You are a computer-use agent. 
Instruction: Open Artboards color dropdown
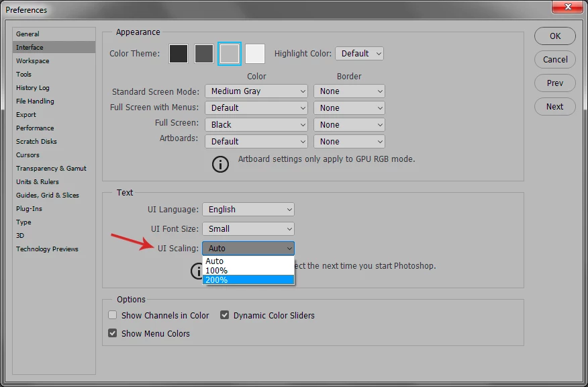(x=256, y=142)
